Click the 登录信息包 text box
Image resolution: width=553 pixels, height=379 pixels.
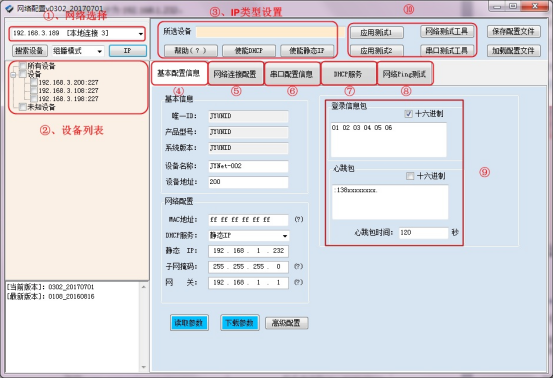[x=389, y=140]
